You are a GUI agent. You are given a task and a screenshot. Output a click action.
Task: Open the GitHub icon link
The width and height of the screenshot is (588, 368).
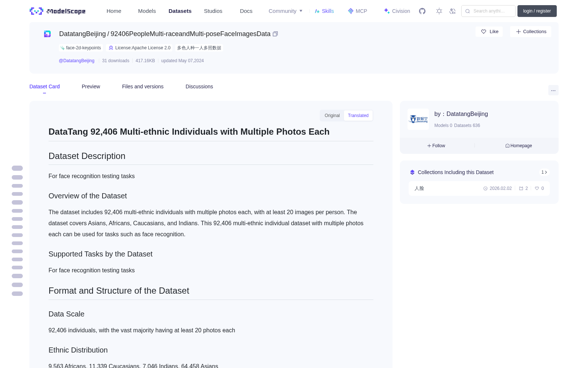pos(422,11)
